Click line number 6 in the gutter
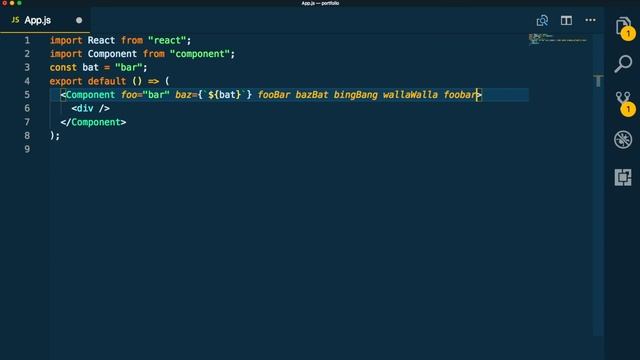 point(27,108)
